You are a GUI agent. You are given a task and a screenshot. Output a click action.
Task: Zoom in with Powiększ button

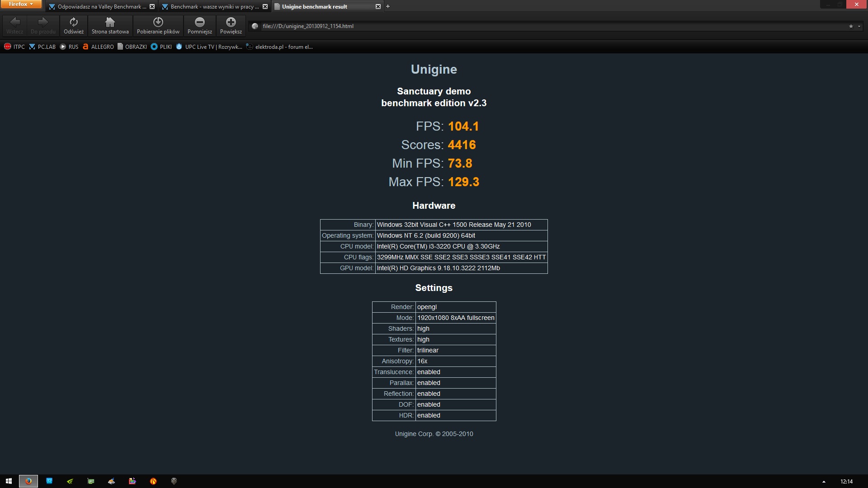coord(231,25)
